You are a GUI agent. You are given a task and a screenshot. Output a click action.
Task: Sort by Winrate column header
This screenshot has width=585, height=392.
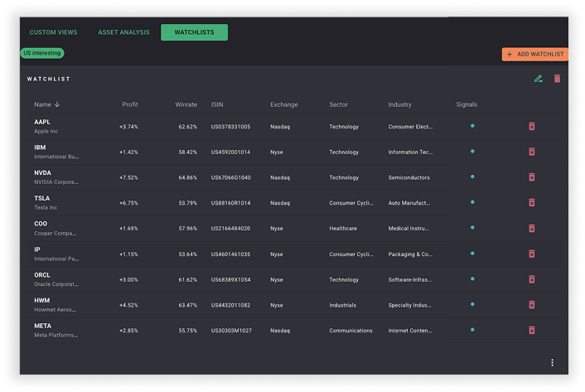click(186, 104)
